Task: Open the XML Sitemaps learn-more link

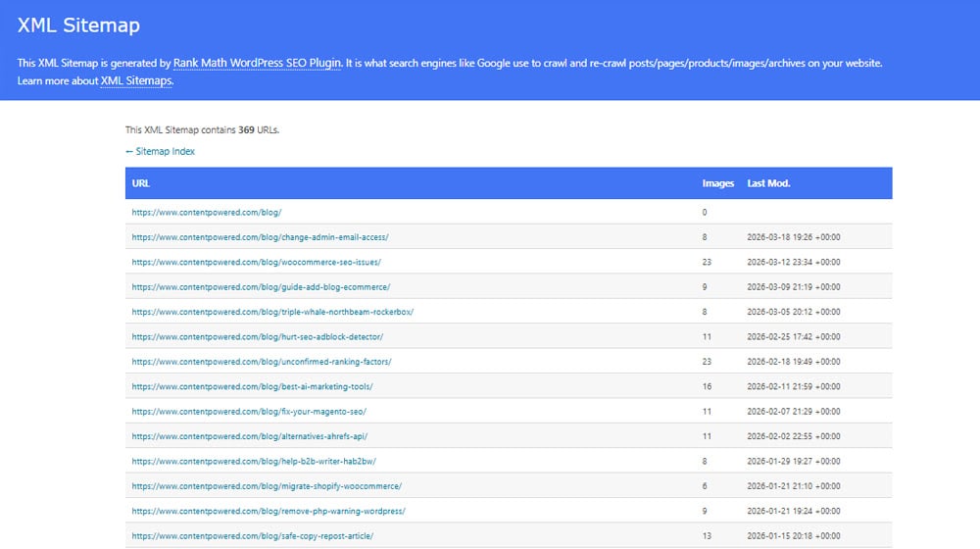Action: 136,80
